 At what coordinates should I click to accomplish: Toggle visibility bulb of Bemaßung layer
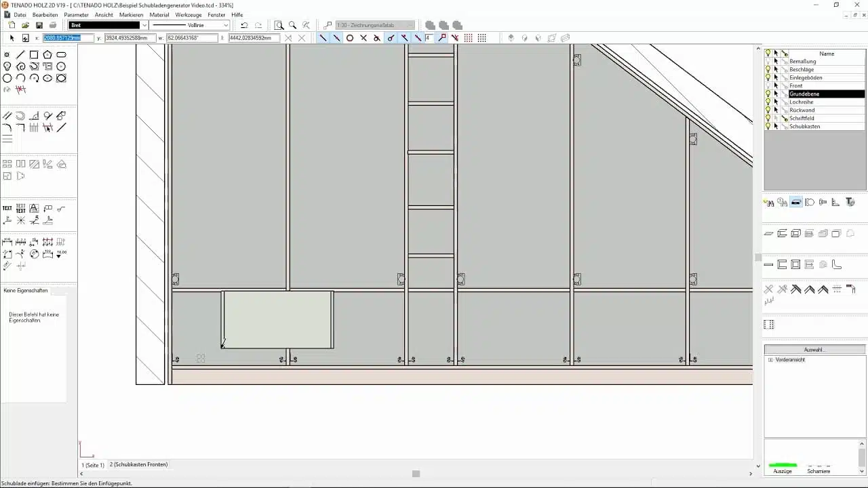[x=768, y=62]
